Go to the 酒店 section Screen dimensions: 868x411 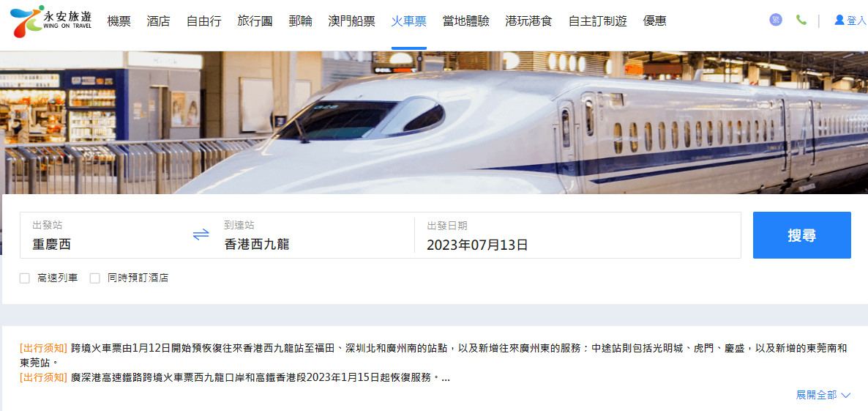(158, 21)
